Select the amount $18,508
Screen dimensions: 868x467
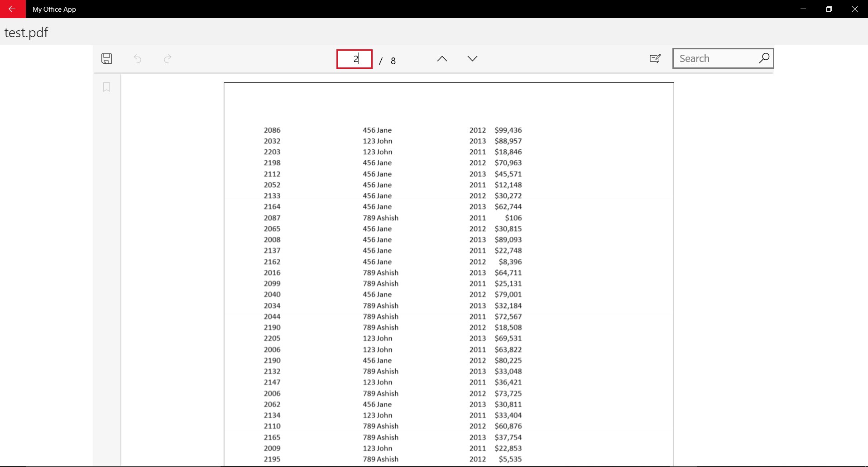508,327
